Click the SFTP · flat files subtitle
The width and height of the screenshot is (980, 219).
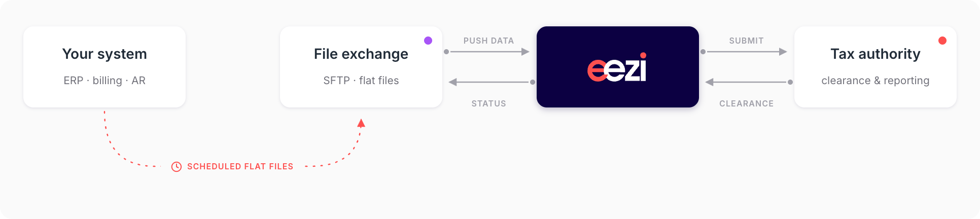361,81
